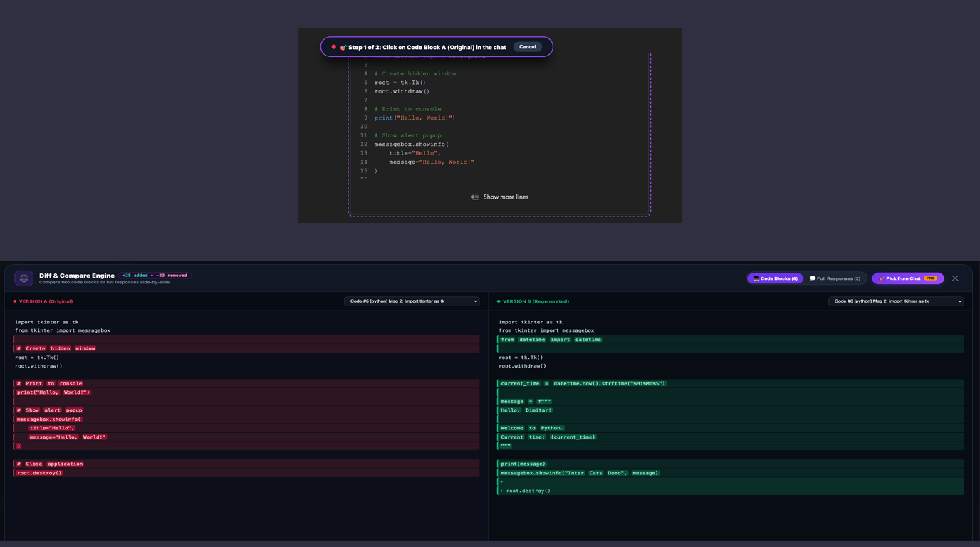Click the Show more lines label
This screenshot has height=547, width=980.
tap(506, 197)
